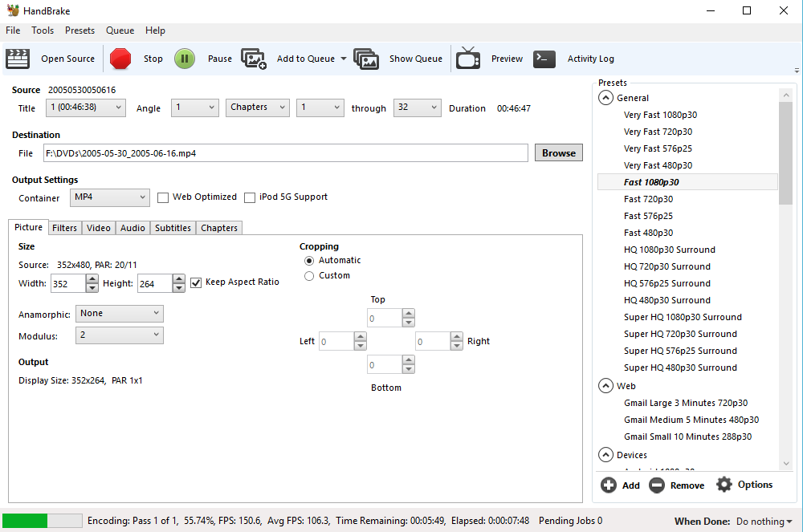Click the Width input field
This screenshot has width=803, height=532.
[68, 284]
